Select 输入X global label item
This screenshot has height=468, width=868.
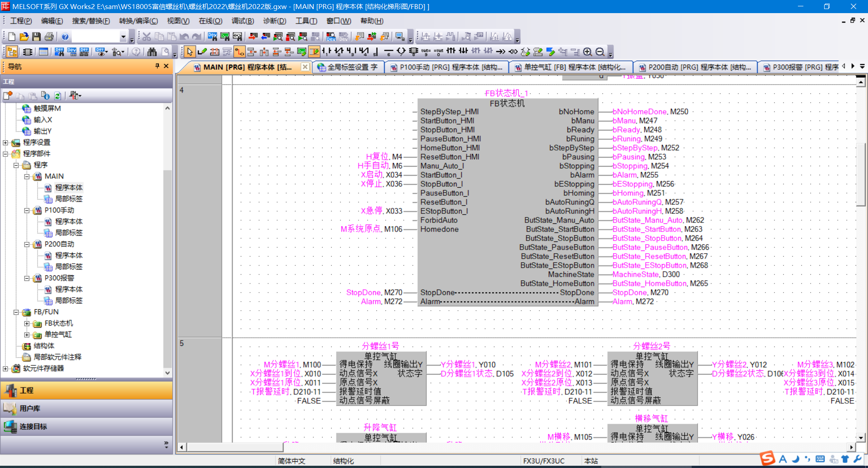point(43,120)
